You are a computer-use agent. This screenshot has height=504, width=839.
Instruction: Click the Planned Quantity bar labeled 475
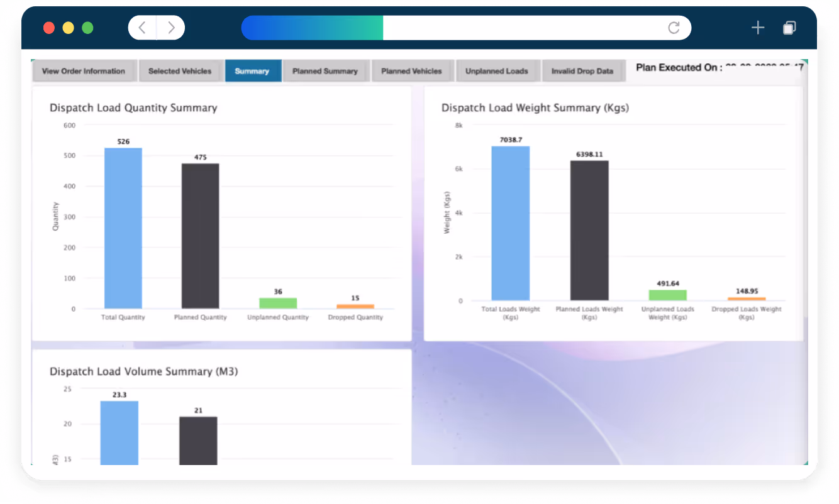pos(201,236)
